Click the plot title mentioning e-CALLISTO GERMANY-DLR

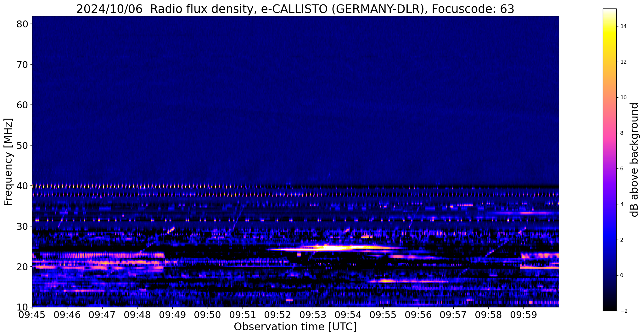tap(295, 9)
